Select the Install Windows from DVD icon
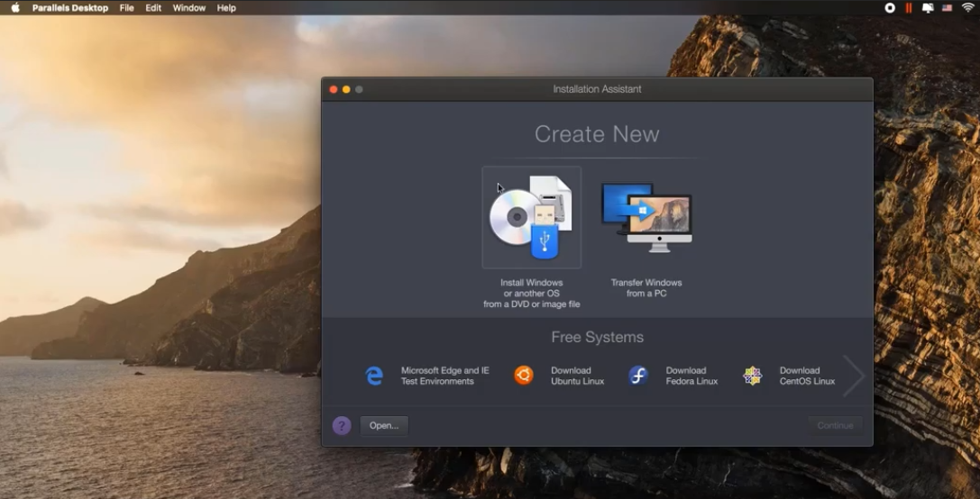Viewport: 980px width, 499px height. coord(531,217)
